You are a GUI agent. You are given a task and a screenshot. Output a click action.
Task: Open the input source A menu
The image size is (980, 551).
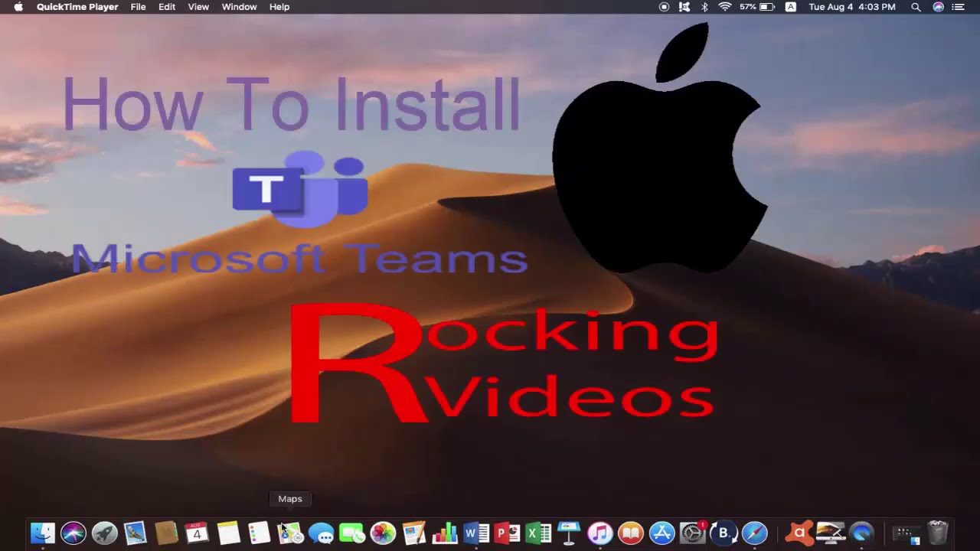791,7
